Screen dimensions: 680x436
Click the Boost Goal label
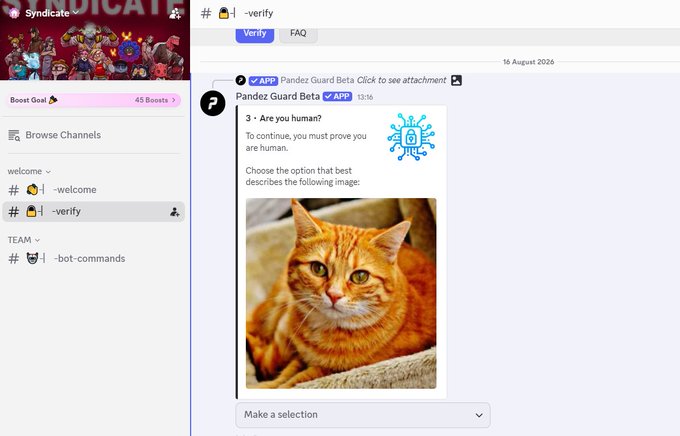coord(28,100)
